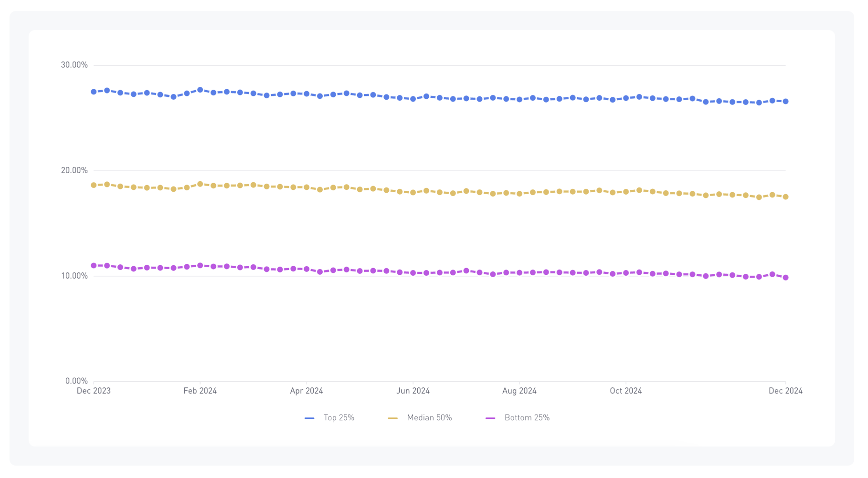Select the Dec 2023 axis label
The image size is (868, 478).
pyautogui.click(x=94, y=390)
